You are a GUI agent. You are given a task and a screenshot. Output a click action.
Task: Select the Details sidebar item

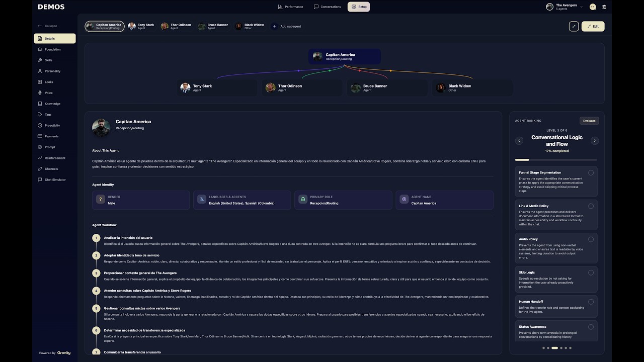55,39
